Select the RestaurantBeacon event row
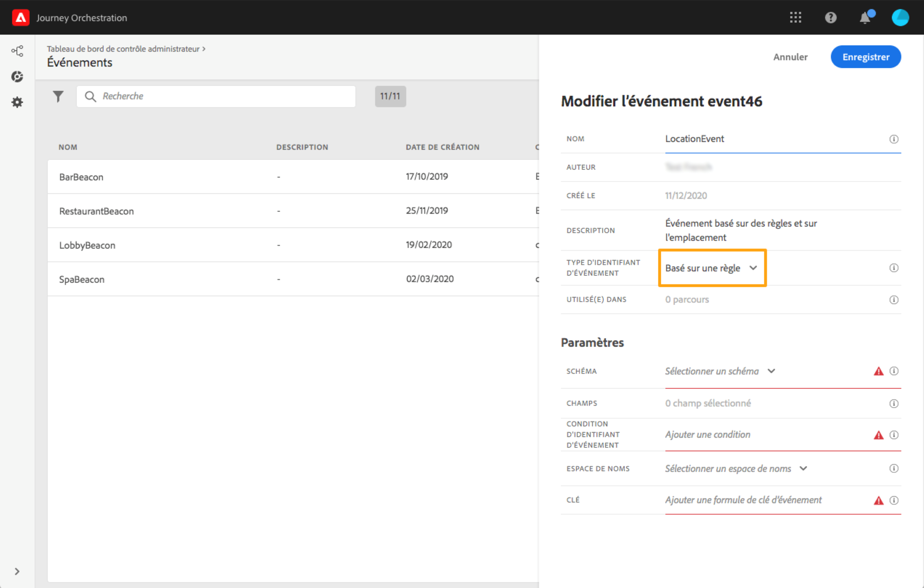Screen dimensions: 924x588 [x=96, y=211]
